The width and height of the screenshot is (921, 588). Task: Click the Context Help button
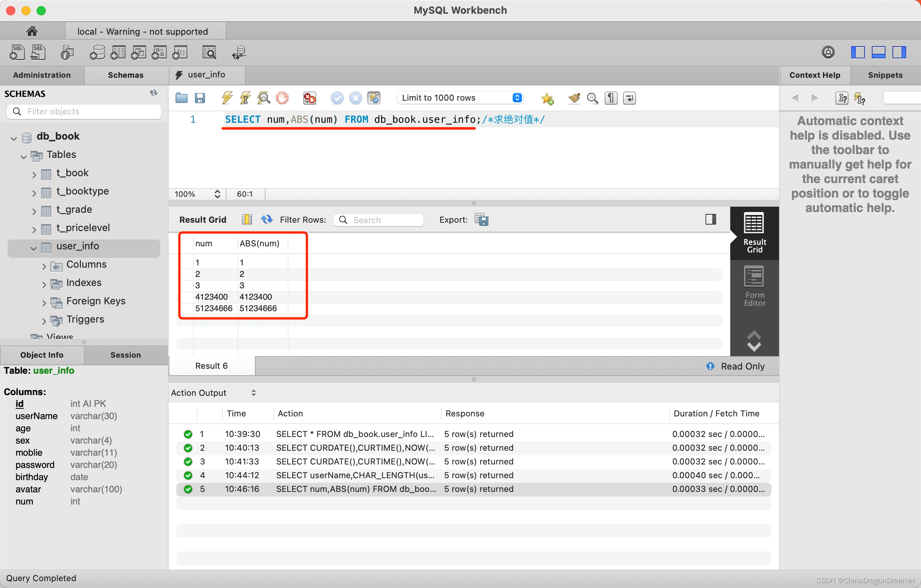coord(815,74)
